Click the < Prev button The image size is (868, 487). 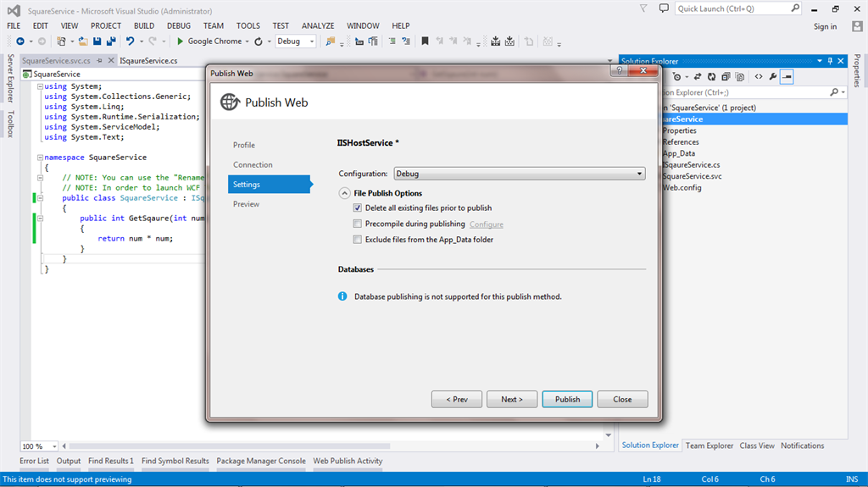pyautogui.click(x=457, y=400)
